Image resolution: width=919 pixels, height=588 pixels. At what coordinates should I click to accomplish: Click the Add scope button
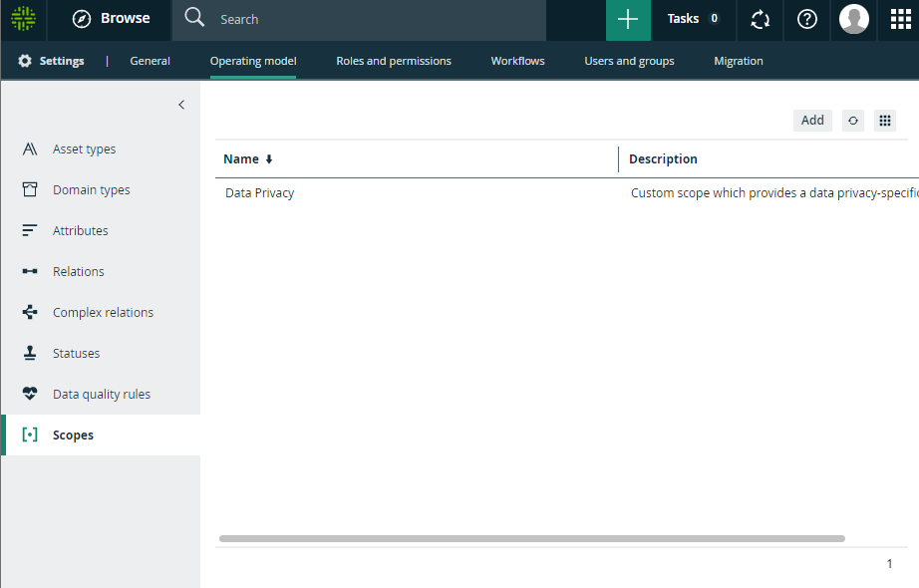(x=812, y=121)
